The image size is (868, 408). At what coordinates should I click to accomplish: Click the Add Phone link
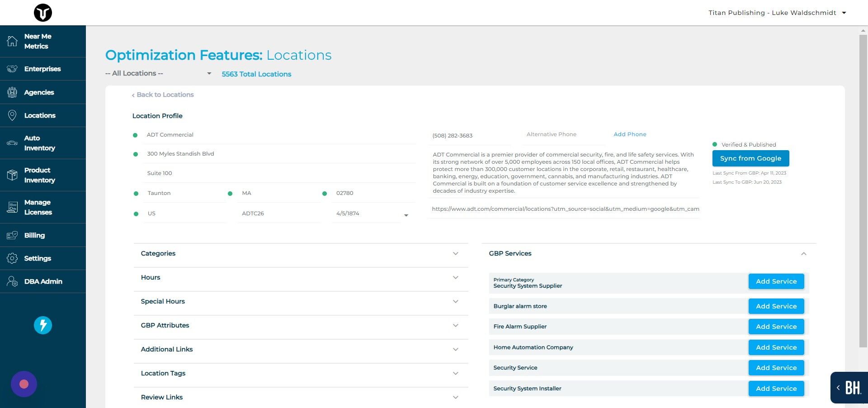(x=630, y=134)
